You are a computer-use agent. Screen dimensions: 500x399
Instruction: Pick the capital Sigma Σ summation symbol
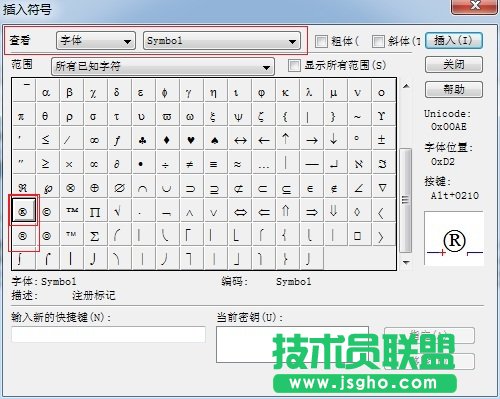96,235
